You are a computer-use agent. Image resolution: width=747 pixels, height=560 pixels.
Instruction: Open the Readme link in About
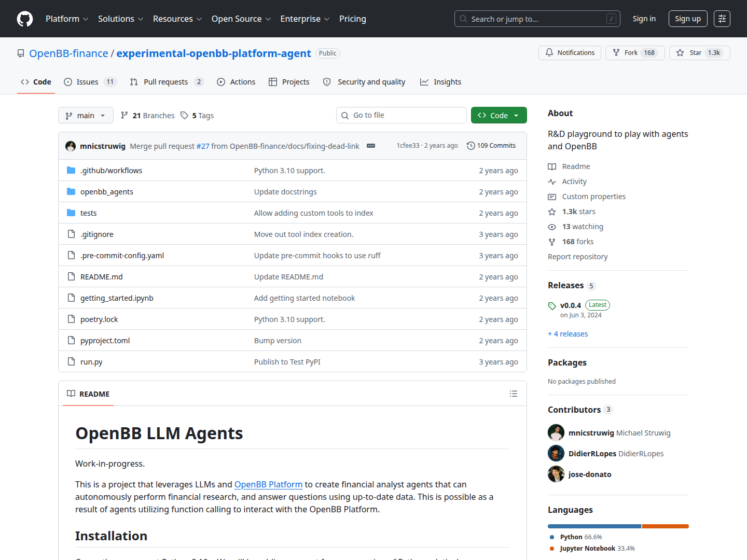(569, 166)
